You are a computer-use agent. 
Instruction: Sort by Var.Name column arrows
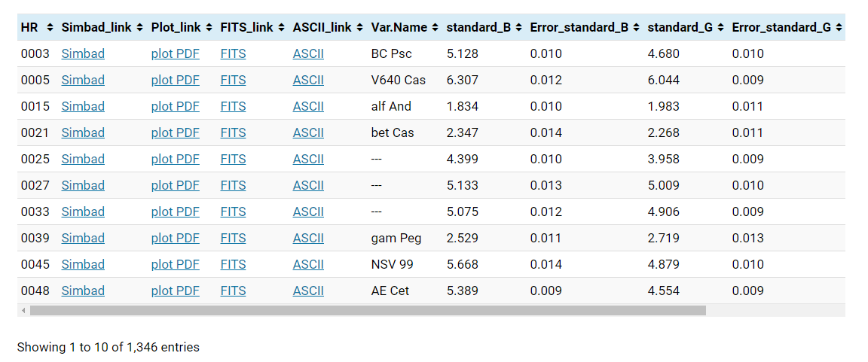pos(435,27)
